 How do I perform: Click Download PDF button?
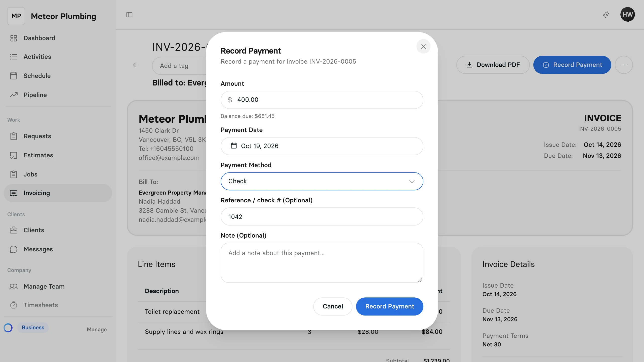(x=493, y=65)
